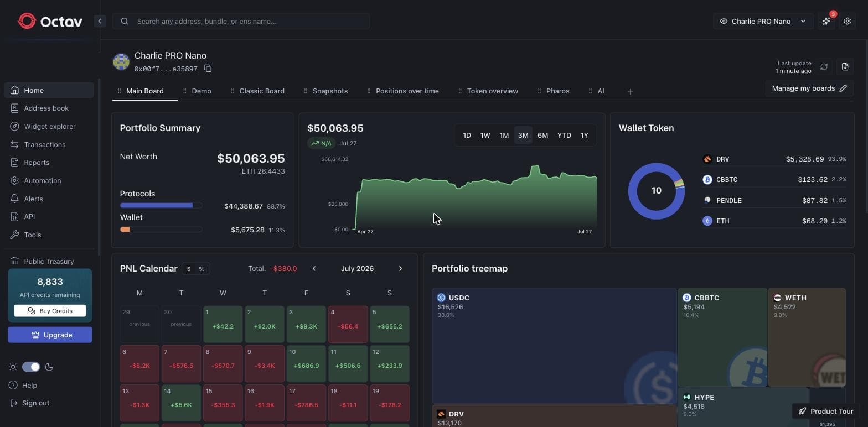Switch to the Demo tab

201,91
